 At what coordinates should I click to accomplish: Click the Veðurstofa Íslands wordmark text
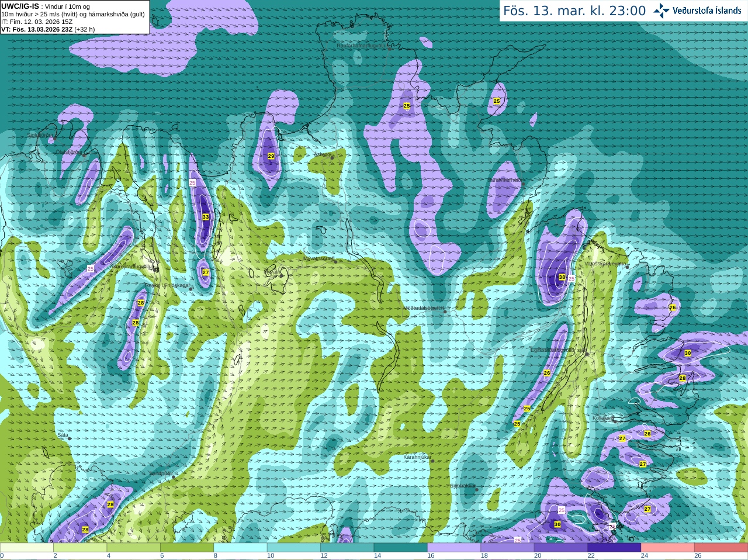[x=707, y=11]
